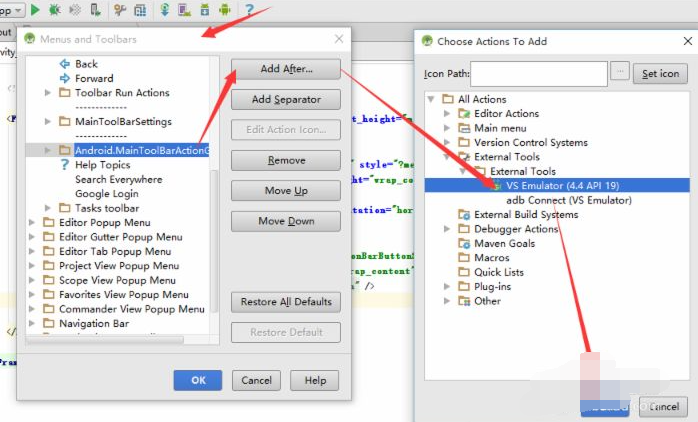Open Help in Menus and Toolbars dialog
This screenshot has width=698, height=422.
315,380
